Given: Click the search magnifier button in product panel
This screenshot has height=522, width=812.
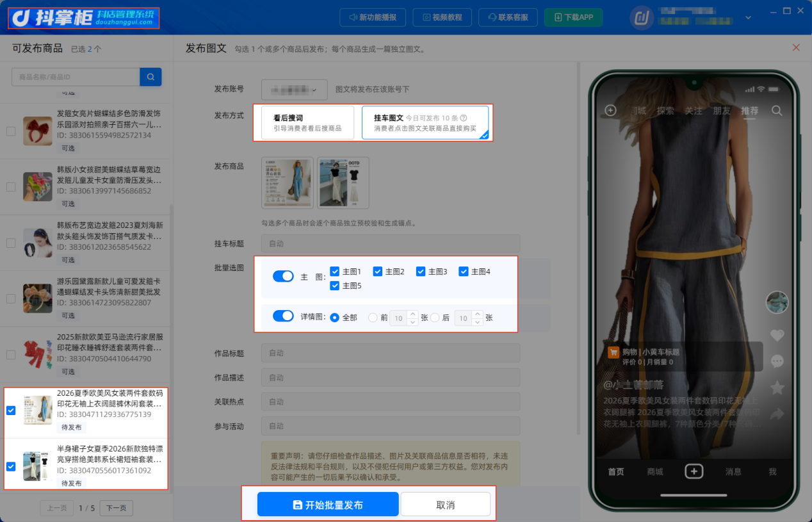Looking at the screenshot, I should coord(150,77).
